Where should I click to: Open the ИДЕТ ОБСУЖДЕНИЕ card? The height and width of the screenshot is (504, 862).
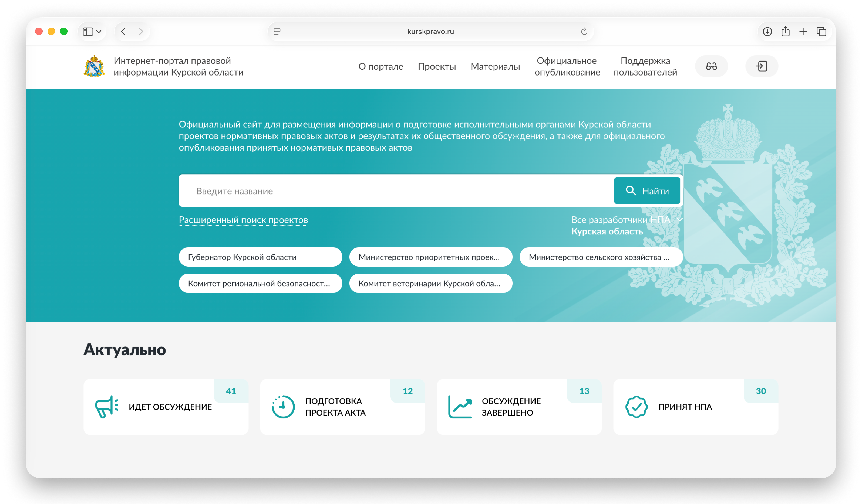tap(166, 407)
